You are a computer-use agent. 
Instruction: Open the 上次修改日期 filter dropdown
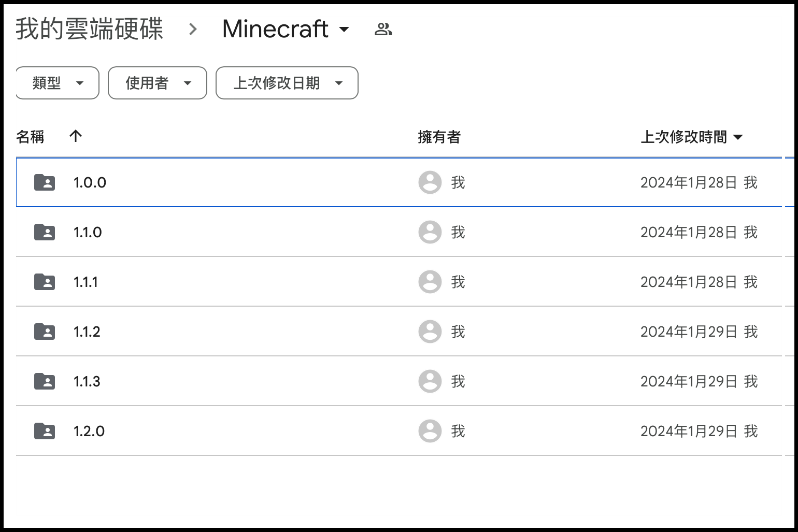pyautogui.click(x=287, y=83)
